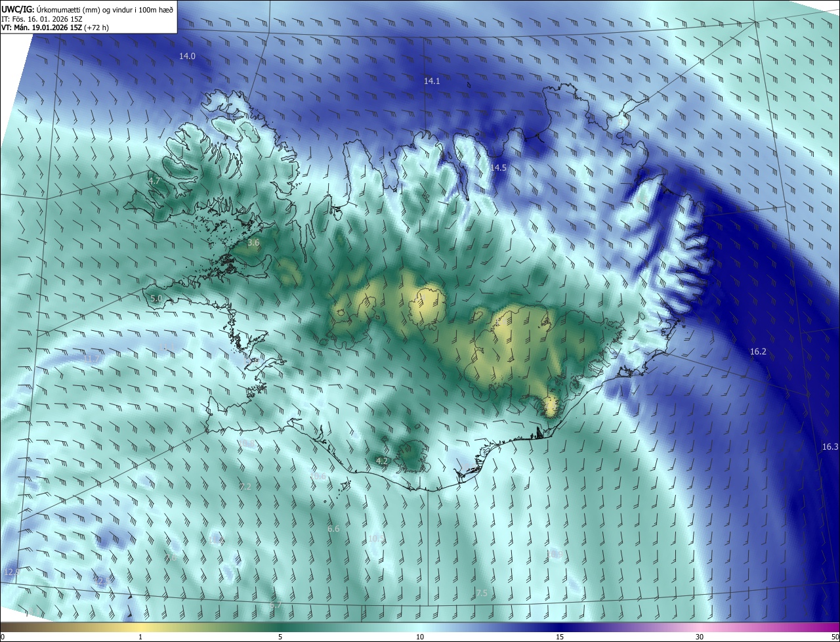Image resolution: width=840 pixels, height=642 pixels.
Task: Click the 4.7 value in the Westfjords
Action: [154, 181]
